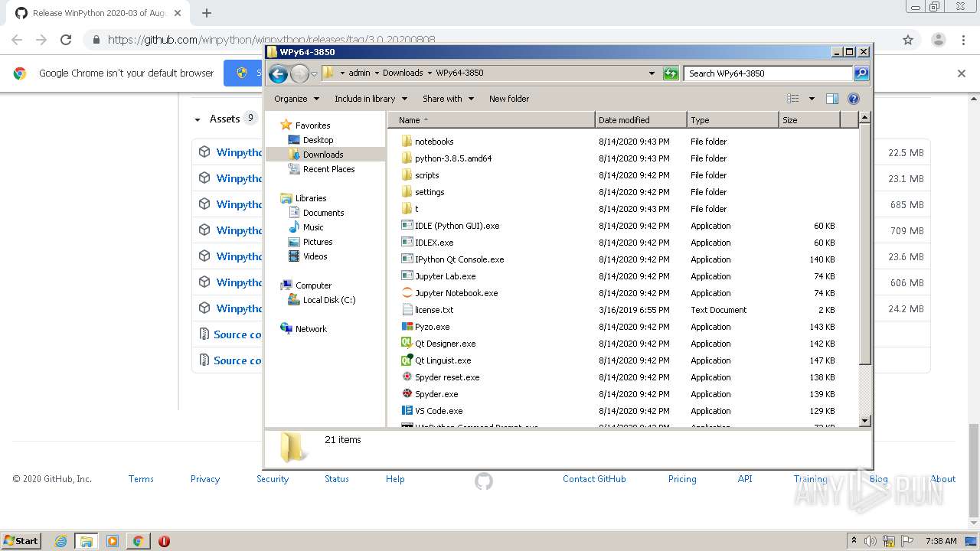Click the volume icon in system tray

pos(871,541)
